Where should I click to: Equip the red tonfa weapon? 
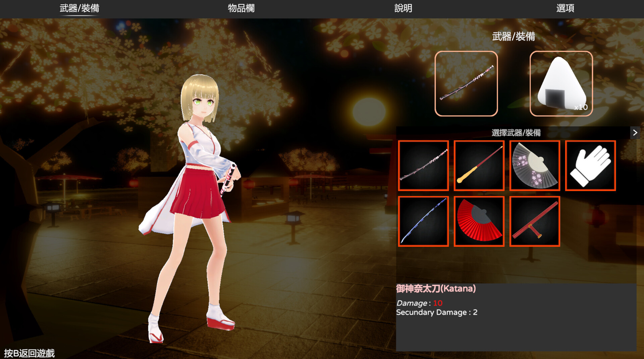(x=535, y=222)
